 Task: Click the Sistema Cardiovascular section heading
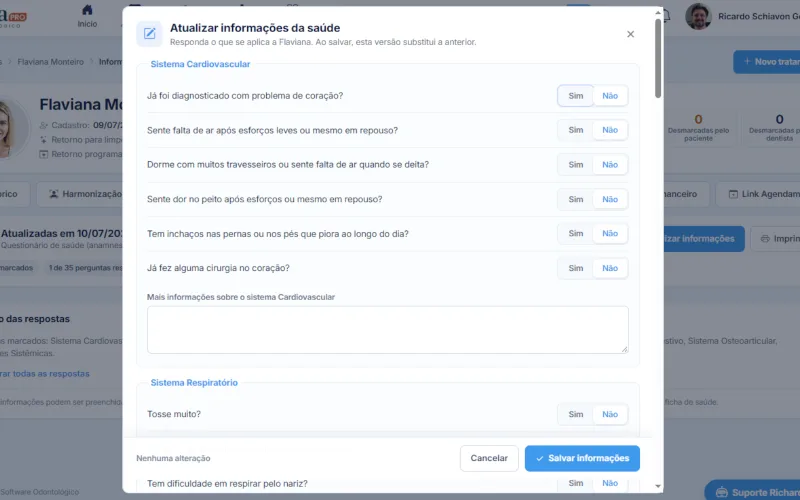(x=200, y=64)
